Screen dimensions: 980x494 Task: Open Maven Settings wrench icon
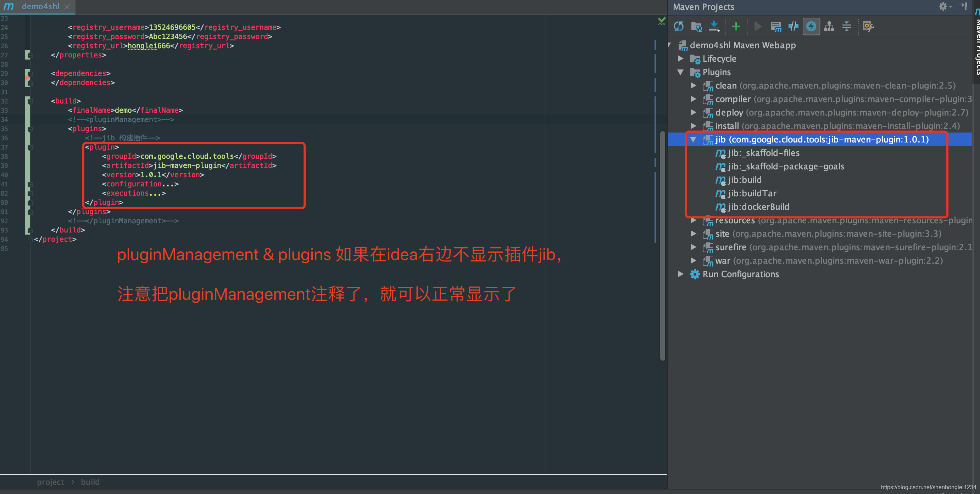(869, 26)
